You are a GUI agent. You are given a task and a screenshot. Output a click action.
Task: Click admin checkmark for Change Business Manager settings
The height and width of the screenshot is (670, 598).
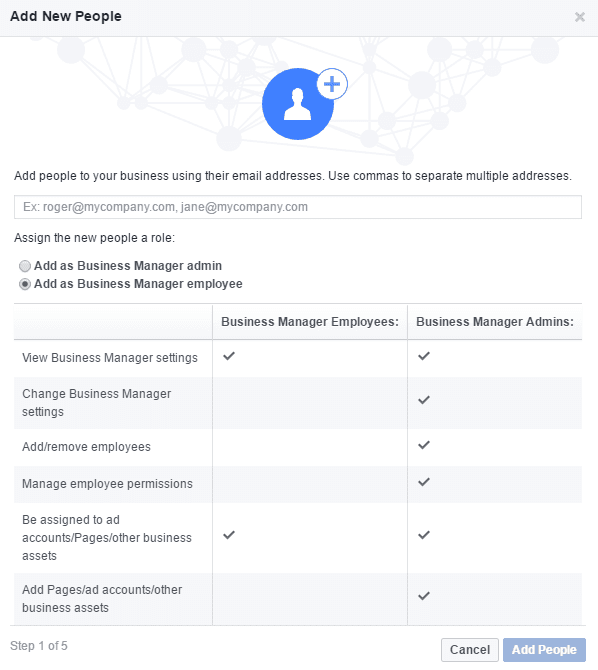[424, 400]
